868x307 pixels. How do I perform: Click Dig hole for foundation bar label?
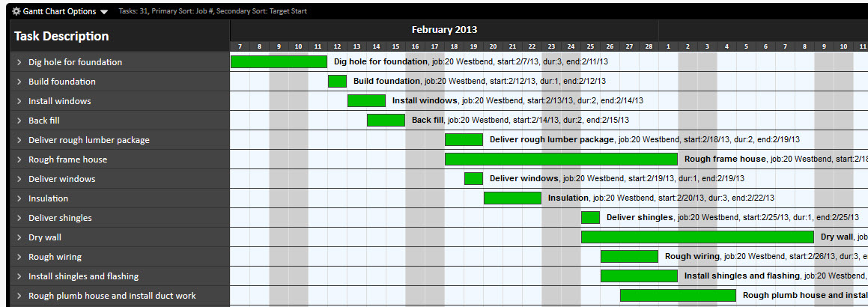point(471,62)
